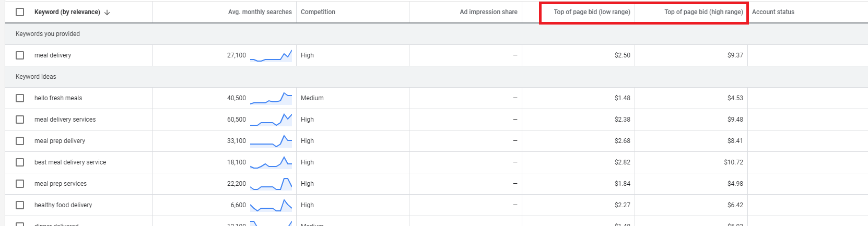
Task: Click the Account status column header
Action: tap(773, 12)
